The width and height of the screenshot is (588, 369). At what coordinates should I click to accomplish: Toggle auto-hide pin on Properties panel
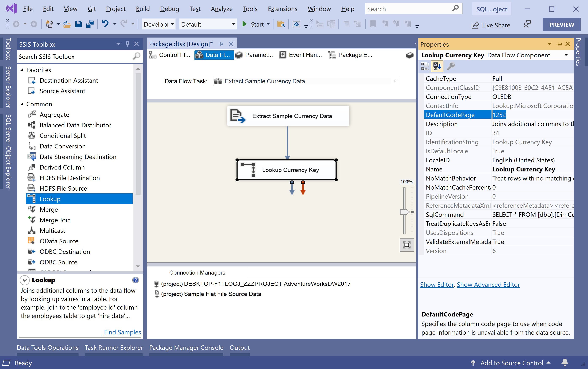click(558, 44)
